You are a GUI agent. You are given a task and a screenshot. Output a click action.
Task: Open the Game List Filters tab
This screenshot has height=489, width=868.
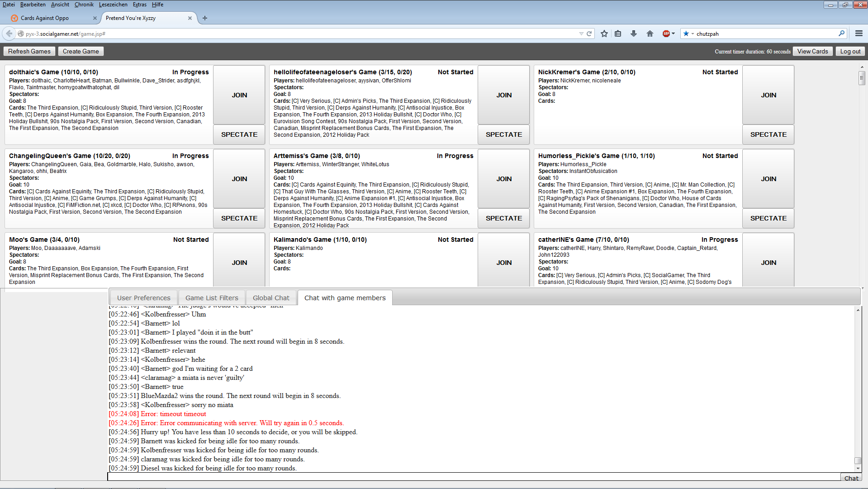coord(212,298)
